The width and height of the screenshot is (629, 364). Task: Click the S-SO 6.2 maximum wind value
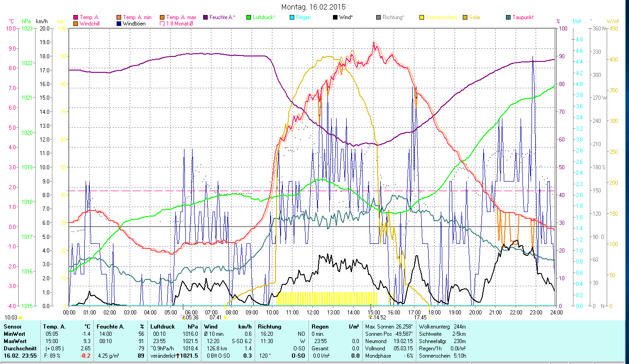242,341
